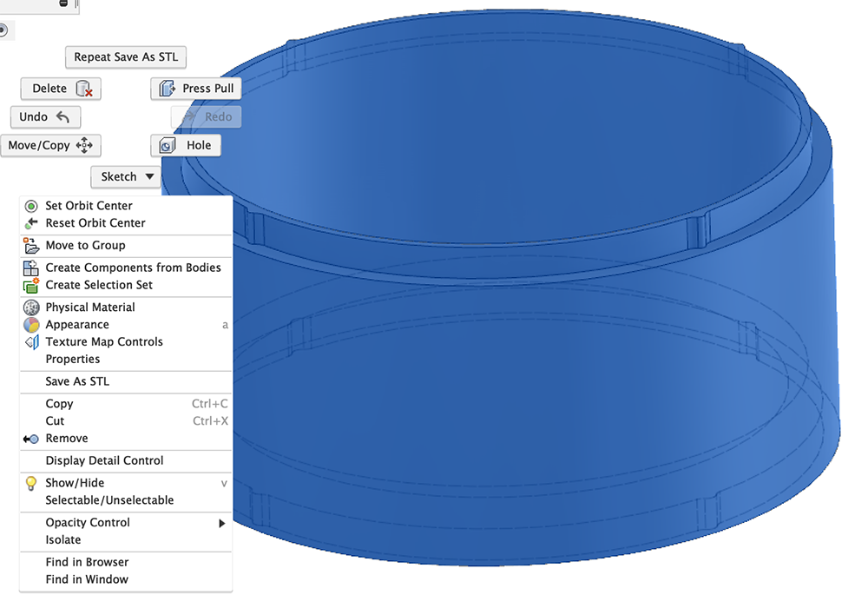Click the Move to Group folder icon

tap(31, 246)
